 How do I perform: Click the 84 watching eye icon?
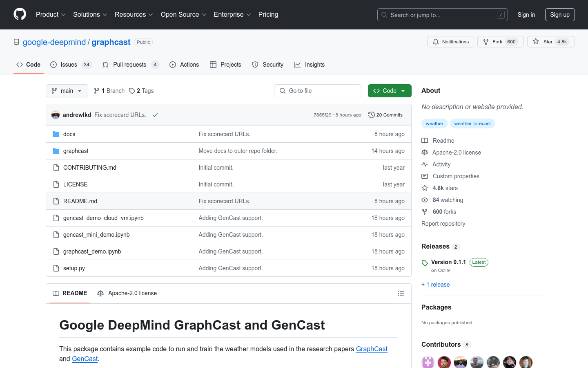coord(425,200)
